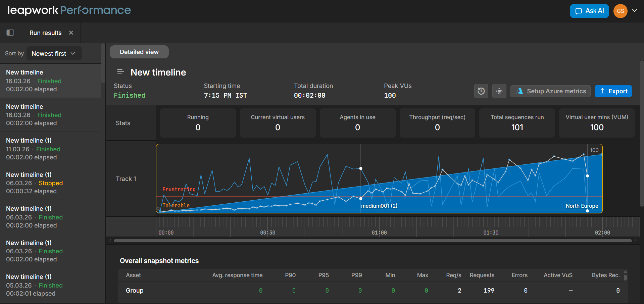Image resolution: width=644 pixels, height=304 pixels.
Task: Switch to the Run results tab
Action: pos(45,33)
